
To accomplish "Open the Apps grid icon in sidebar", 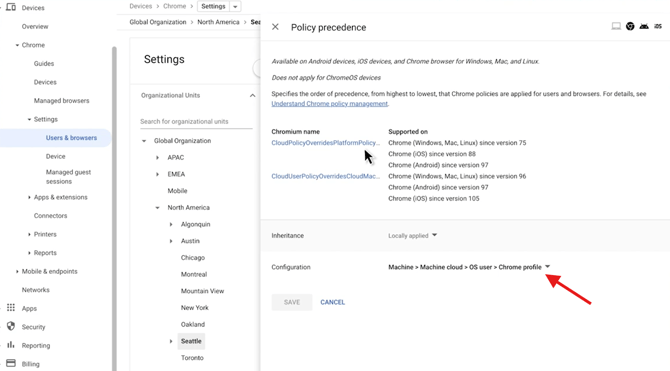I will pyautogui.click(x=11, y=308).
